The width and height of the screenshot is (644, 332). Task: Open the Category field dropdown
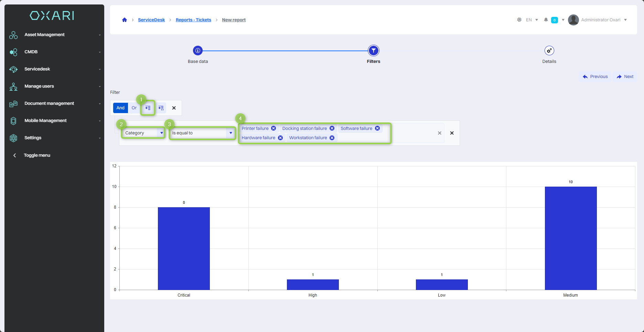click(143, 133)
